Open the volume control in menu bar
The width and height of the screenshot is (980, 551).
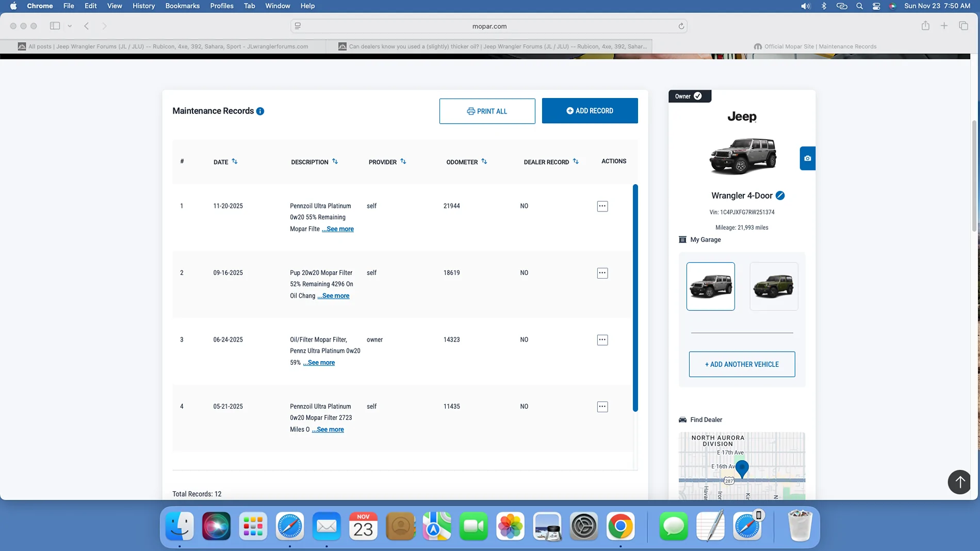point(805,6)
